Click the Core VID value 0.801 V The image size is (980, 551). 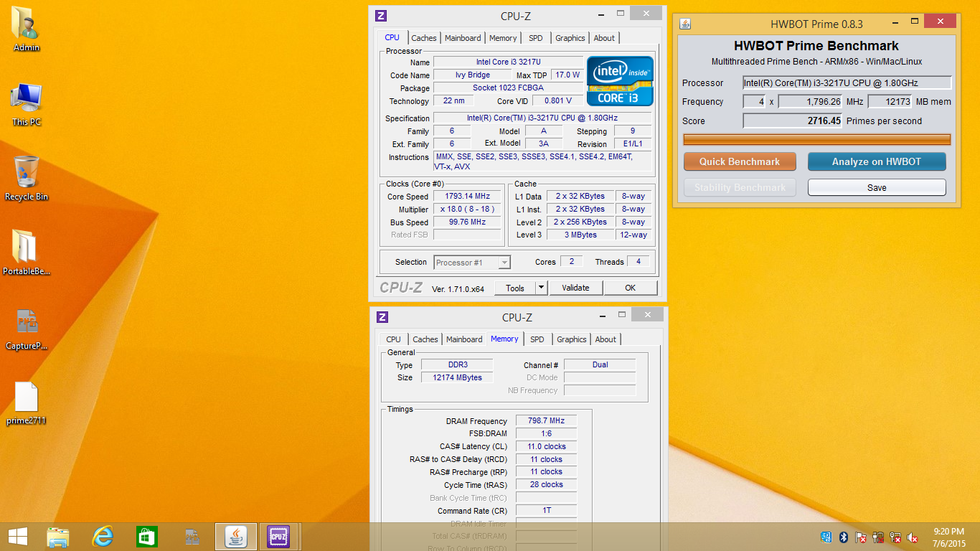click(558, 100)
